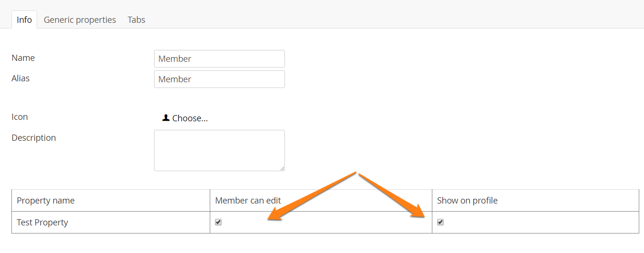Click the orange arrow pointing at Member can edit
644x253 pixels.
click(x=312, y=196)
